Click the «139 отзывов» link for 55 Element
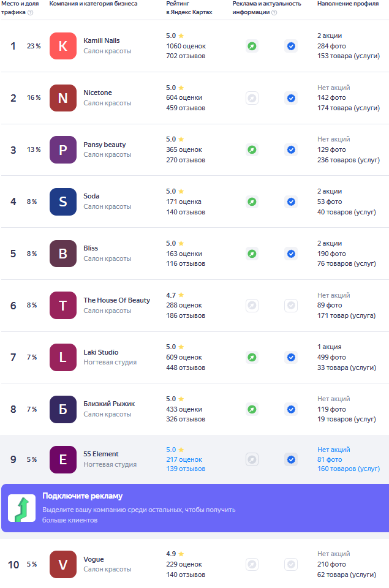 pyautogui.click(x=186, y=469)
